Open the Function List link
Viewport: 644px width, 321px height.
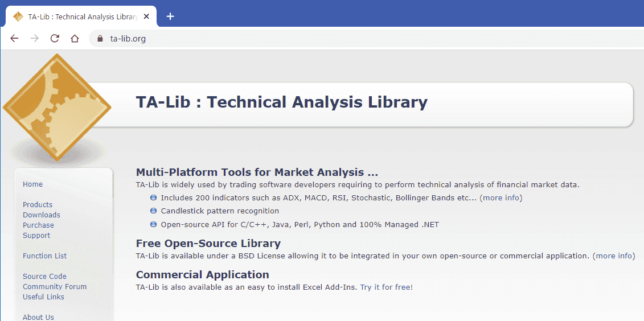(45, 256)
